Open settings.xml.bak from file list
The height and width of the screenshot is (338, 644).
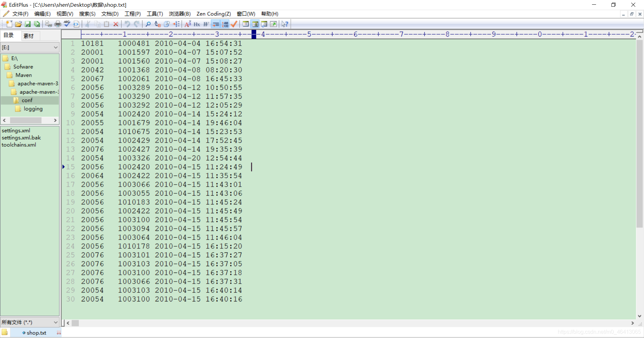coord(21,138)
